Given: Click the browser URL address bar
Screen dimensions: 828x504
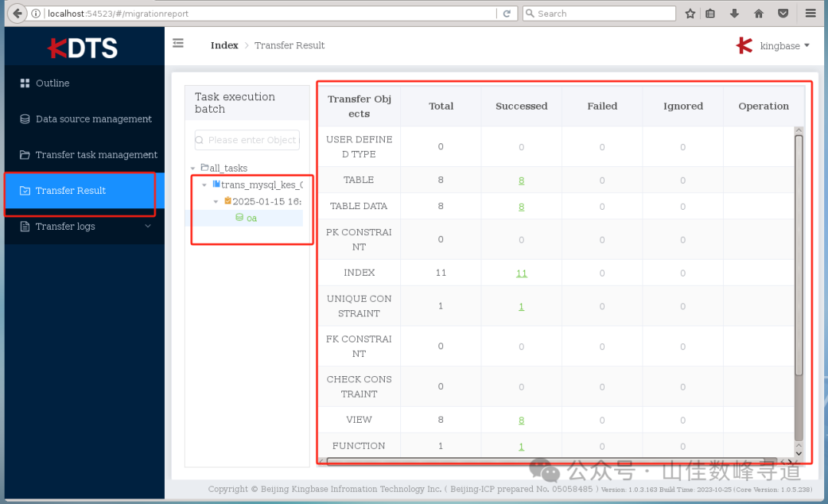Looking at the screenshot, I should (x=269, y=14).
